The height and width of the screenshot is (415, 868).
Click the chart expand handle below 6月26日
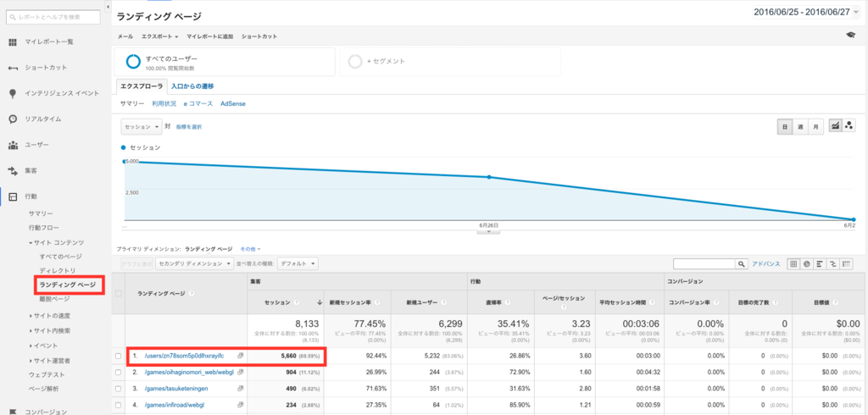pyautogui.click(x=488, y=231)
